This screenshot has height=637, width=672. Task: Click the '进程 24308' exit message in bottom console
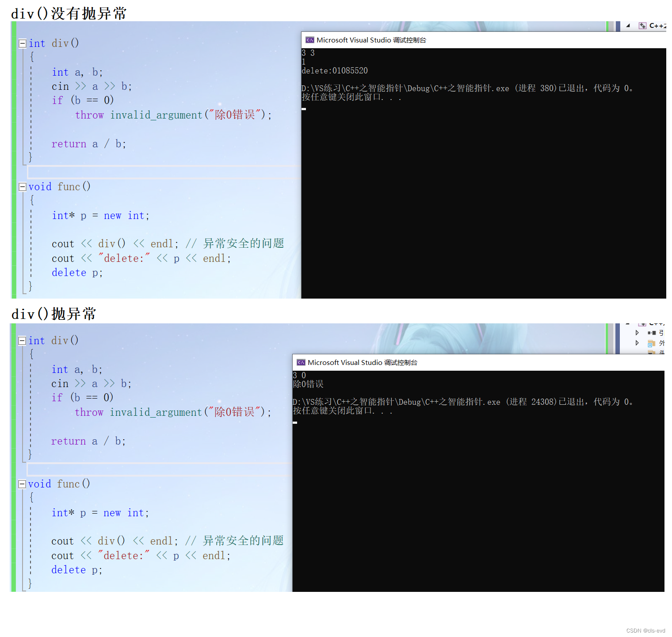463,402
